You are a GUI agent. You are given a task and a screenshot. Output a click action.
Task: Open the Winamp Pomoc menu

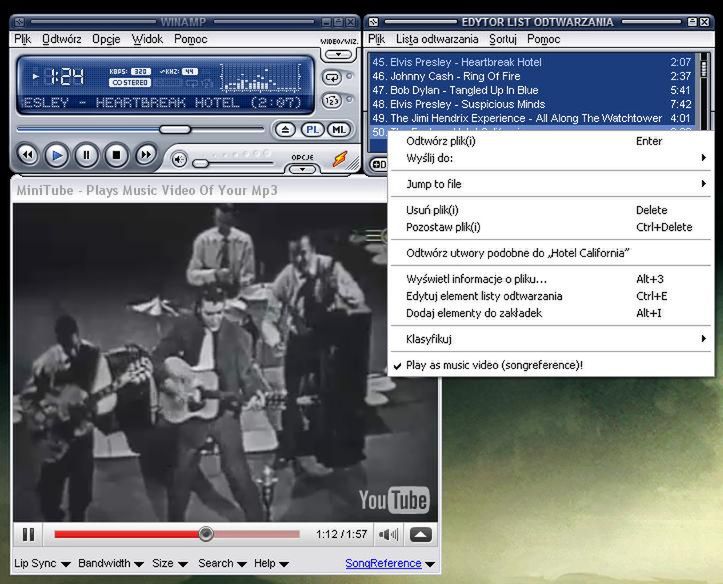(x=190, y=39)
